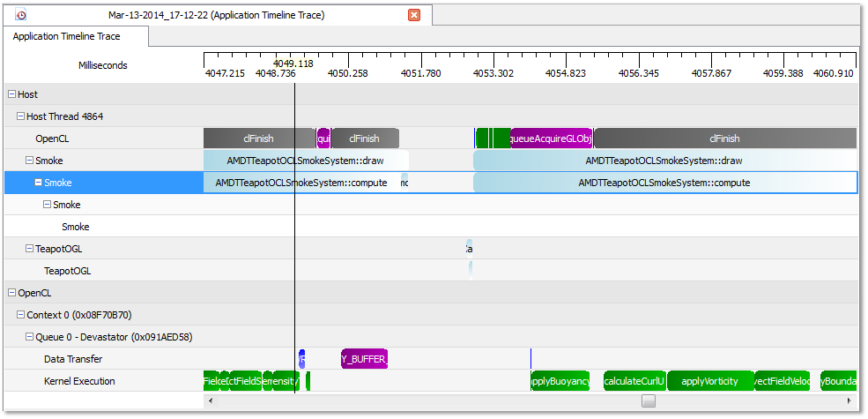
Task: Click the left arrow of horizontal scrollbar
Action: 209,400
